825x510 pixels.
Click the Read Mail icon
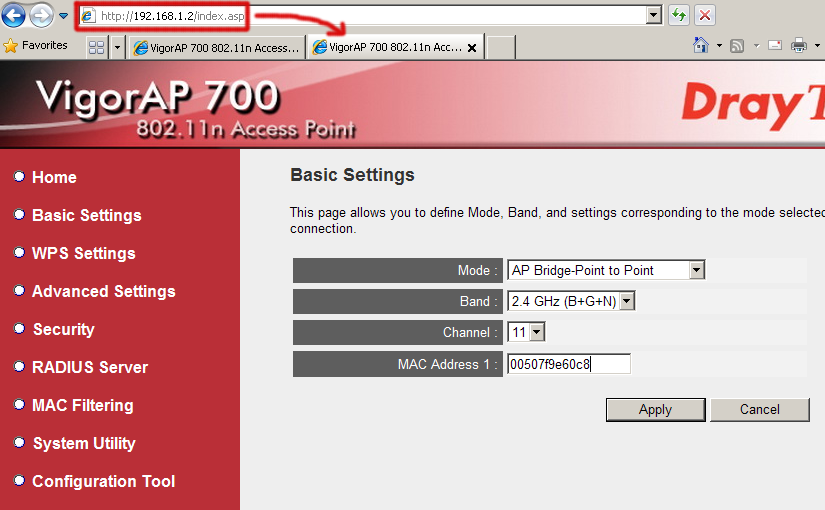775,45
